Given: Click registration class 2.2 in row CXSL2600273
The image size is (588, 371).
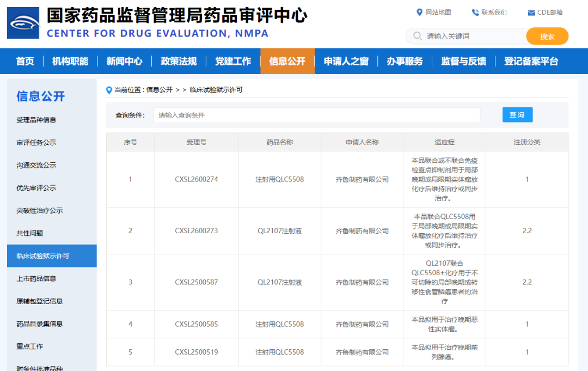Looking at the screenshot, I should coord(527,230).
